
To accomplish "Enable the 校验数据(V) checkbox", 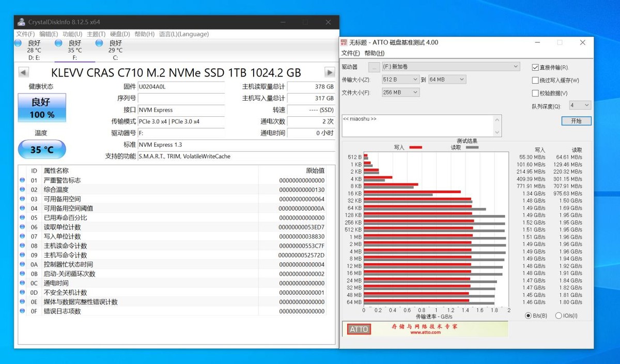I will click(536, 92).
